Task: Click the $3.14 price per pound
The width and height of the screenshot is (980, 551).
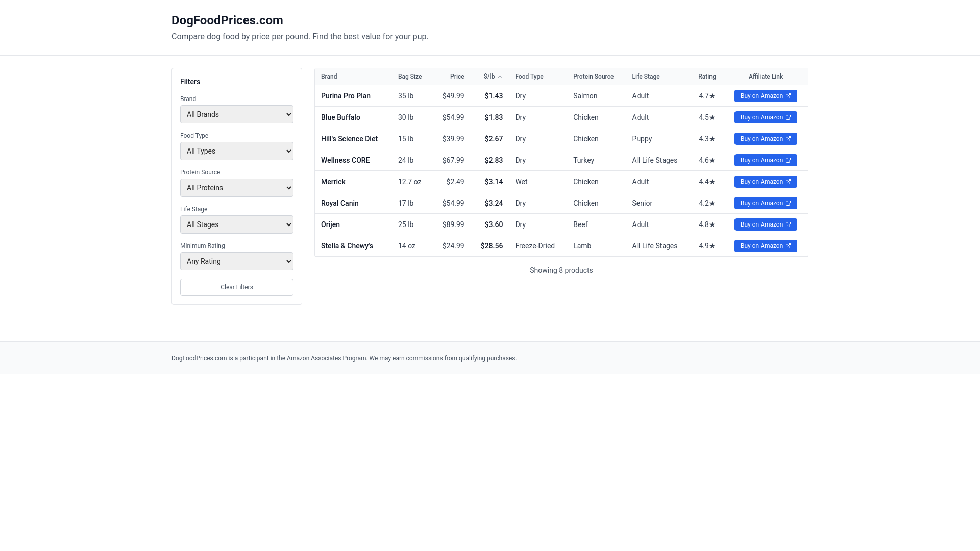Action: pos(494,182)
